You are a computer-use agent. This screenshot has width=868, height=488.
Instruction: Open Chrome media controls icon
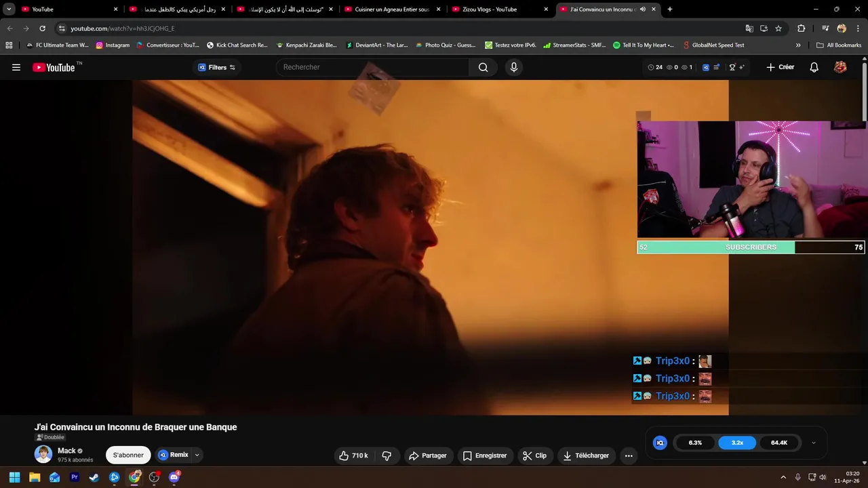[x=825, y=28]
